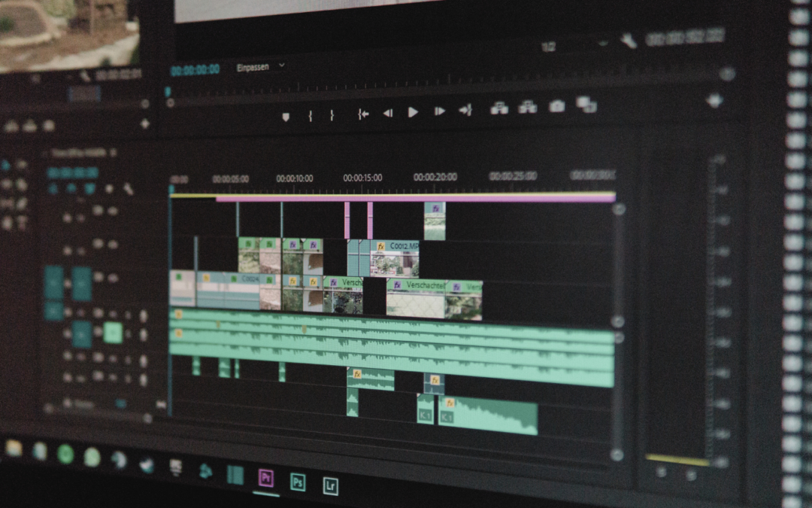Click ruler label 00:00:05:00
812x508 pixels.
tap(231, 179)
